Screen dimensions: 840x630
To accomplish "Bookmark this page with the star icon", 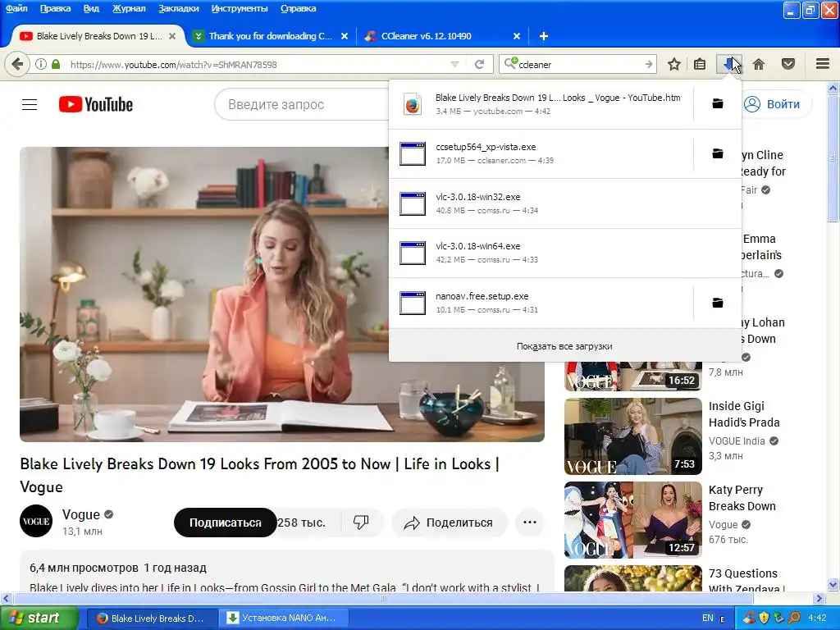I will (x=674, y=64).
